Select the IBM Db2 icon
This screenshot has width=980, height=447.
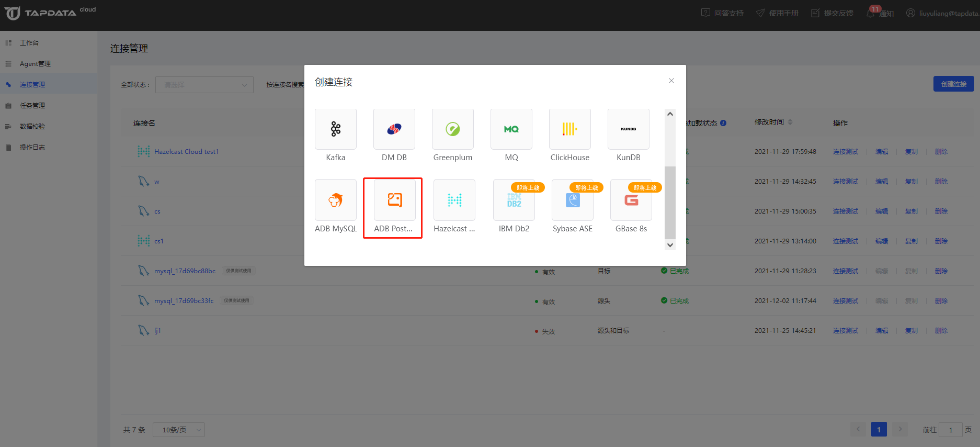pos(514,200)
